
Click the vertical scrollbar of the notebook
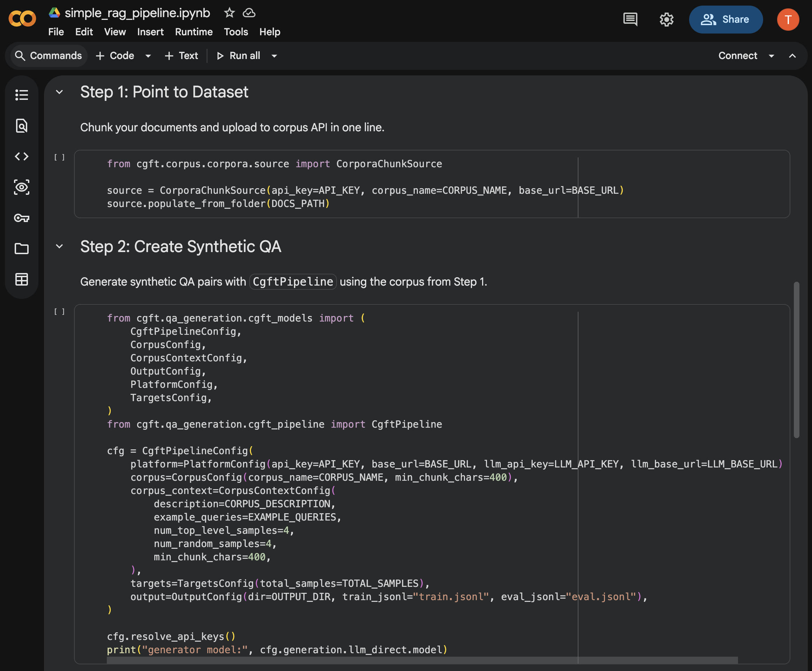(x=796, y=360)
